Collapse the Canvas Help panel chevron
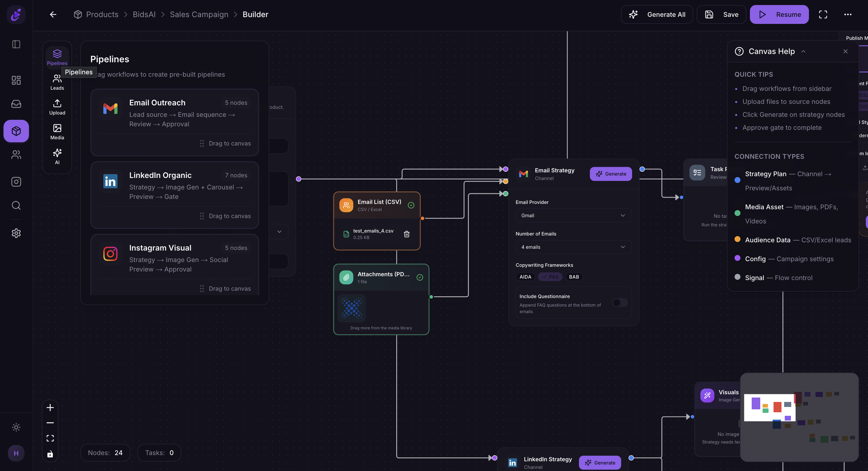Image resolution: width=868 pixels, height=471 pixels. point(803,52)
